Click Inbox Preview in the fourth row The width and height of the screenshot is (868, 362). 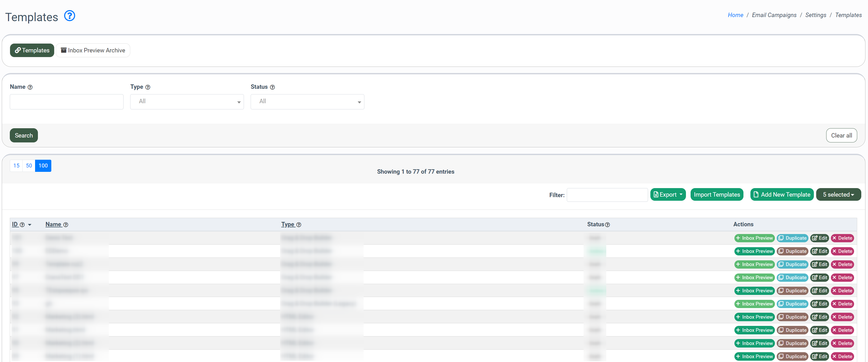pos(754,277)
